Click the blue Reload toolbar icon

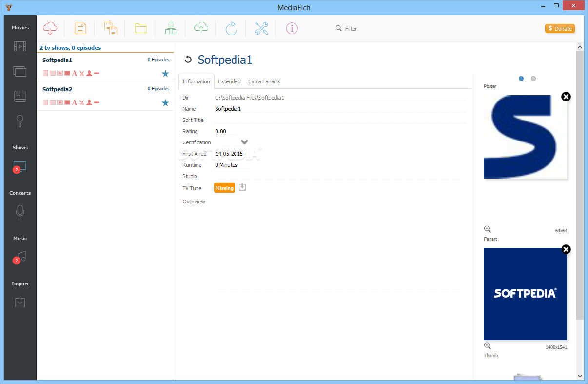(x=231, y=28)
